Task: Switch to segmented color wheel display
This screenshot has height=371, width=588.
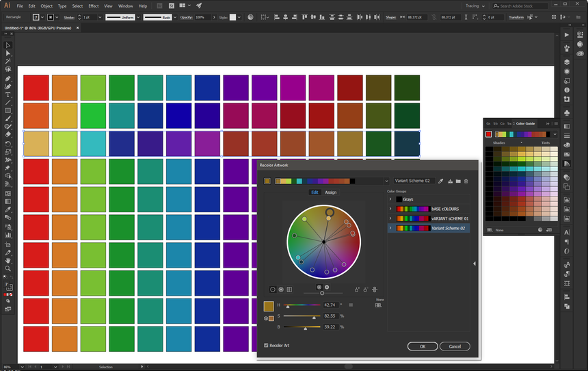Action: coord(281,290)
